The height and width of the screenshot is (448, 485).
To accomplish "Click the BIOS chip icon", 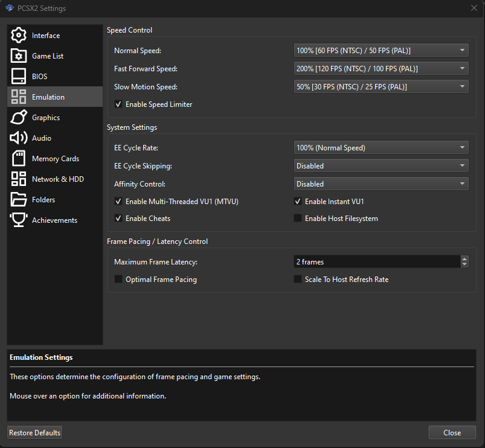I will (x=19, y=76).
